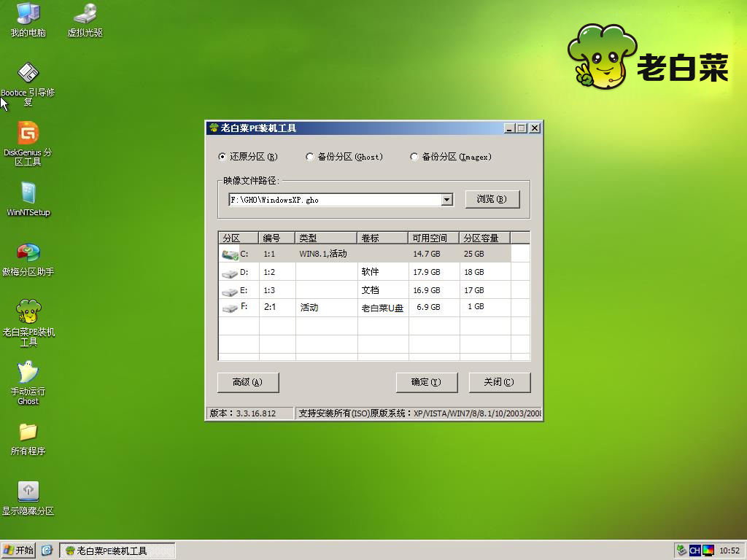Image resolution: width=747 pixels, height=560 pixels.
Task: Select the 还原分区(R) radio option
Action: pos(248,157)
